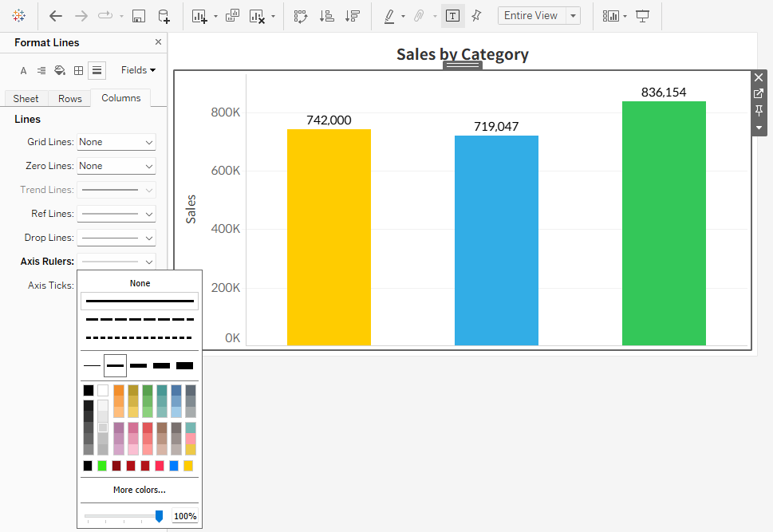Click the More colors link

click(x=139, y=490)
